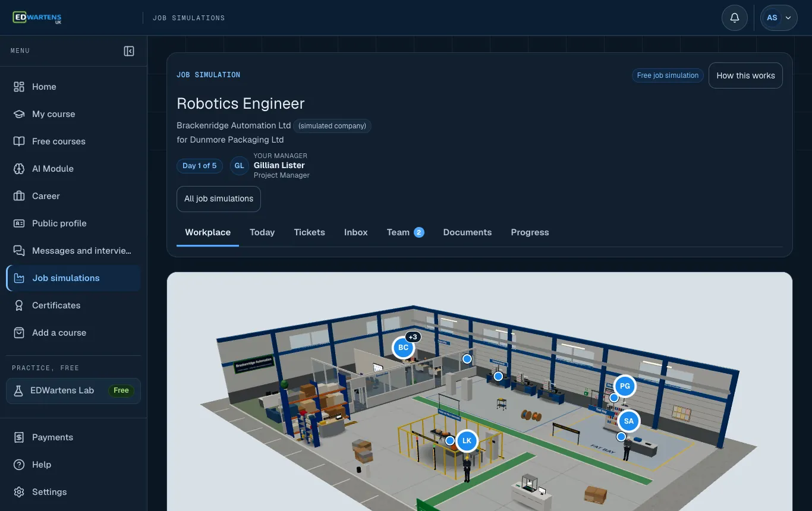This screenshot has height=511, width=812.
Task: Open the AS account dropdown
Action: coord(779,18)
